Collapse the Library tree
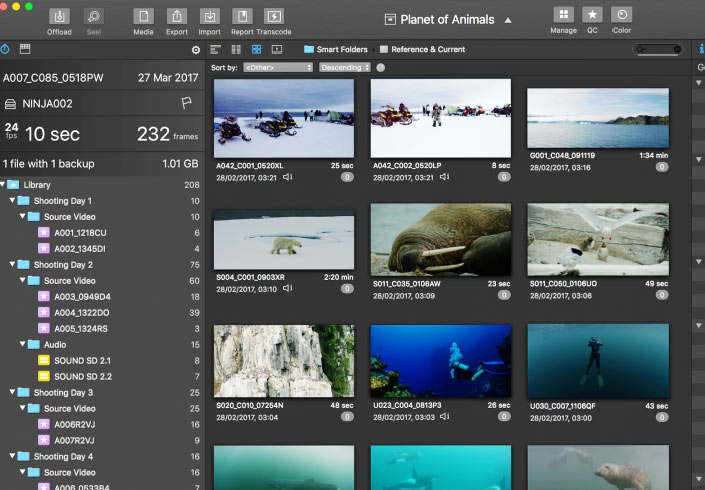The height and width of the screenshot is (490, 705). pos(3,184)
